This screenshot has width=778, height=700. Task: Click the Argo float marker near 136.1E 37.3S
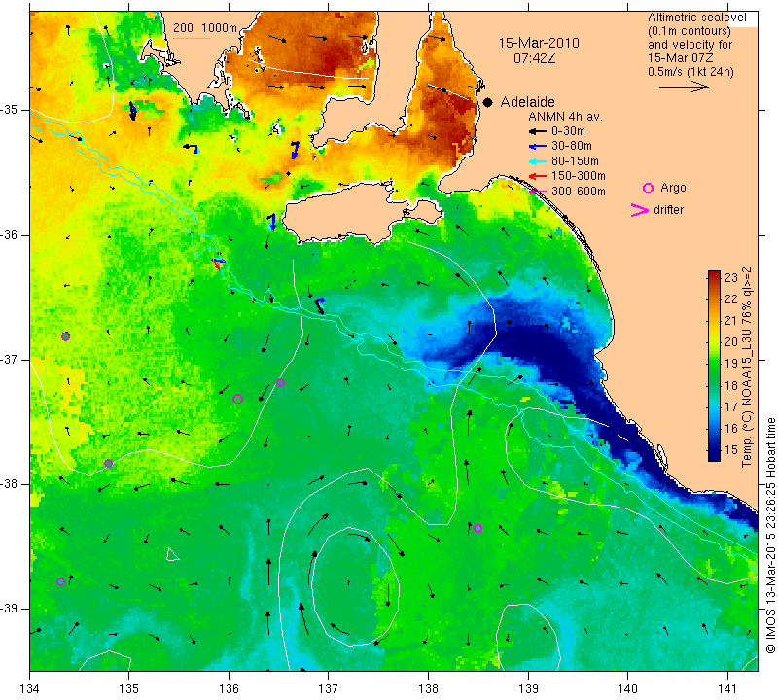pyautogui.click(x=237, y=399)
